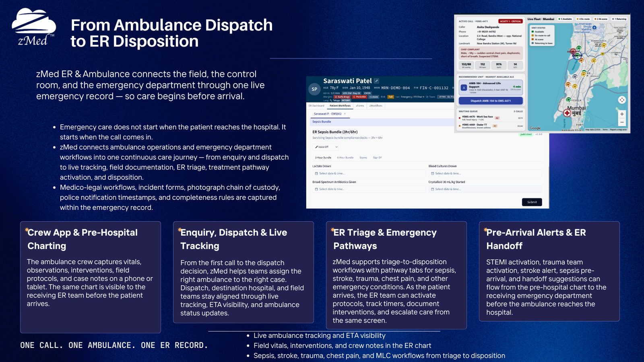
Task: Click the Lactate Drawn date field
Action: 369,173
